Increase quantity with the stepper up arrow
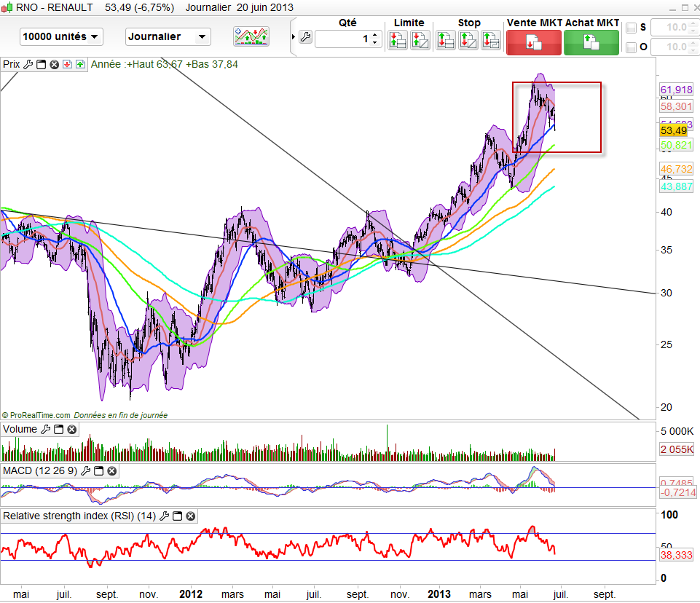This screenshot has width=700, height=603. [x=375, y=35]
